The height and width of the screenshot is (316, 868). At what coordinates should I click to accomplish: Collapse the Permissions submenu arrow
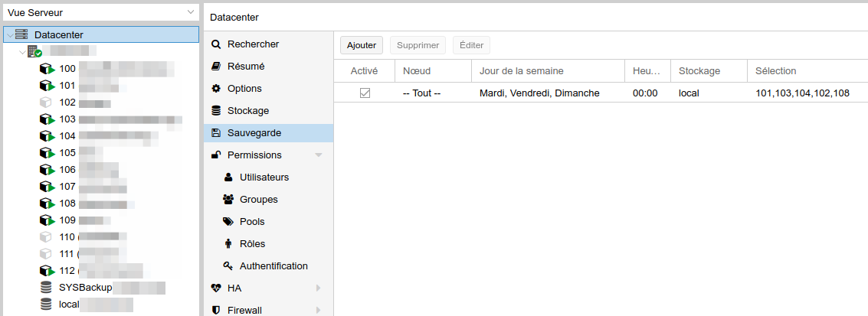tap(318, 155)
